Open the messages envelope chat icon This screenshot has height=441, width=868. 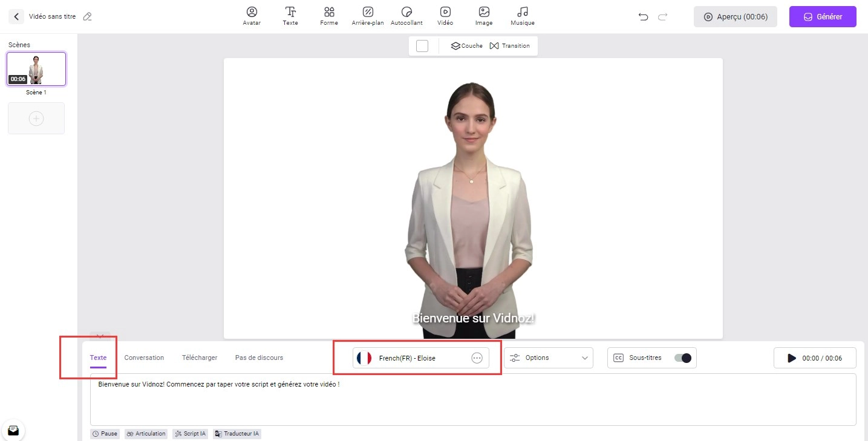tap(13, 430)
